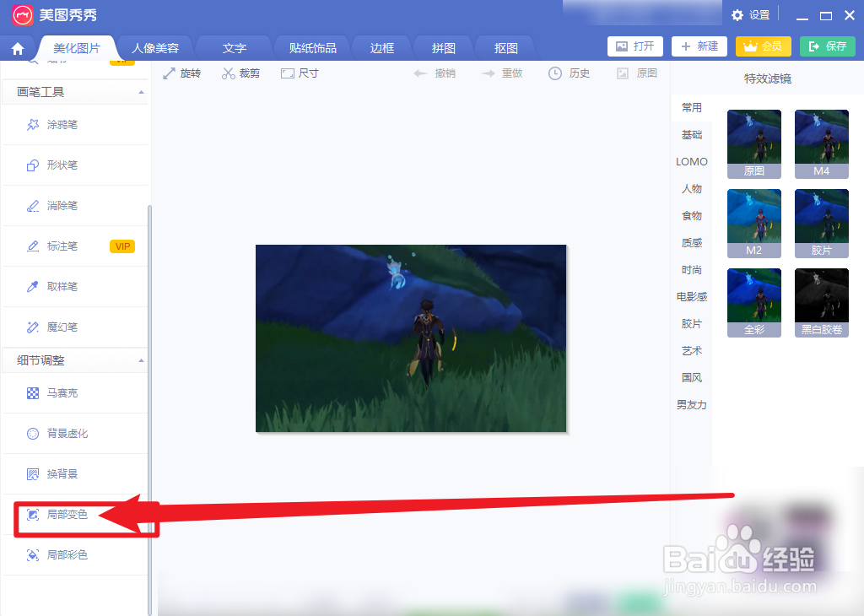The height and width of the screenshot is (616, 864).
Task: Apply the M2 filter thumbnail
Action: 753,223
